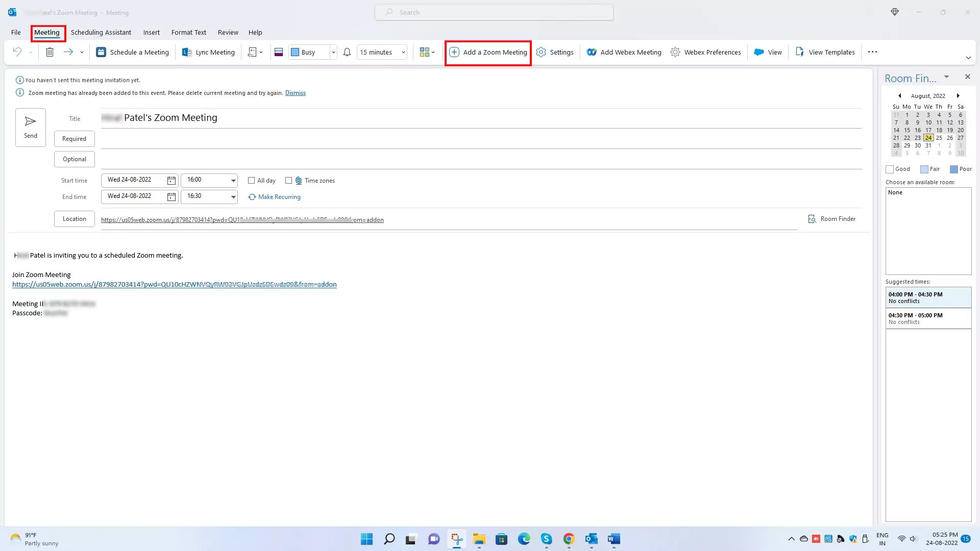The image size is (980, 551).
Task: Delete the meeting using the trash icon
Action: click(50, 52)
